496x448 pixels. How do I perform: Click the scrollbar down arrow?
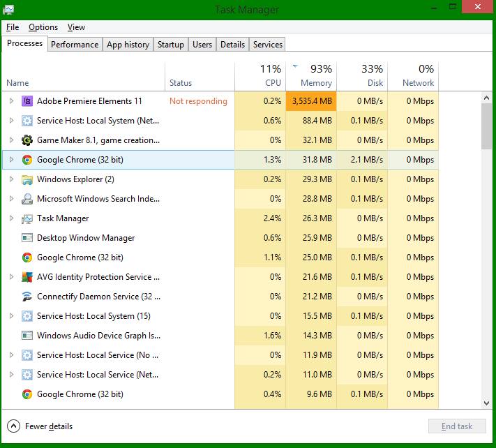486,403
